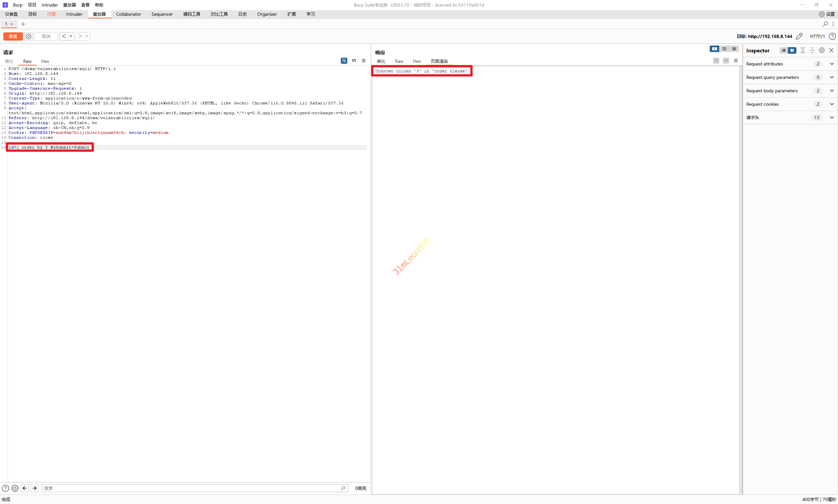Open previous request history dropdown arrow

71,36
